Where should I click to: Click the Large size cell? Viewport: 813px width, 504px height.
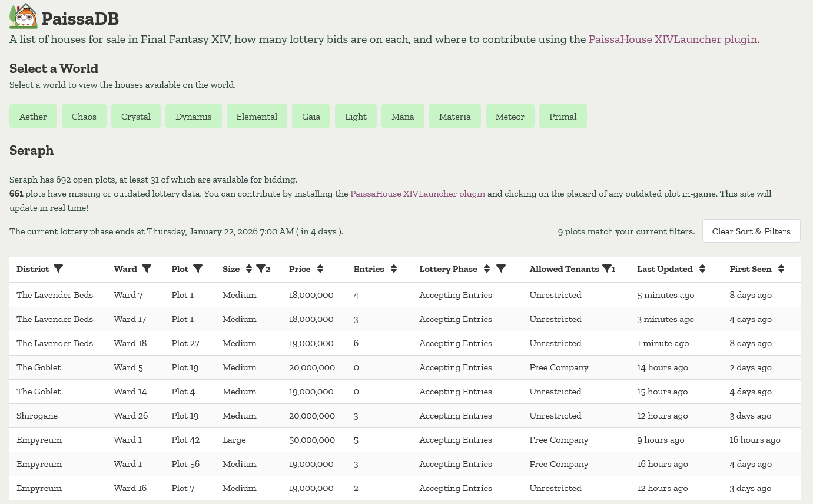click(234, 440)
